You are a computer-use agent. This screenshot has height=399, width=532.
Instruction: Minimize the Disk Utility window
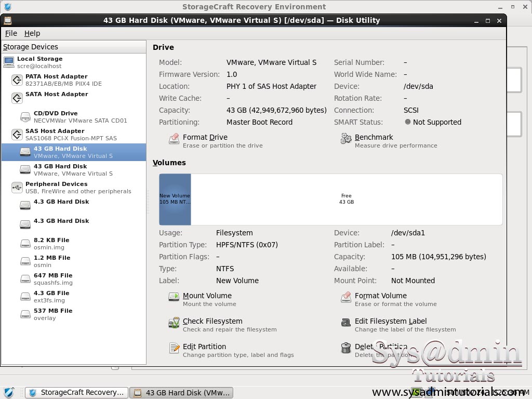coord(476,21)
